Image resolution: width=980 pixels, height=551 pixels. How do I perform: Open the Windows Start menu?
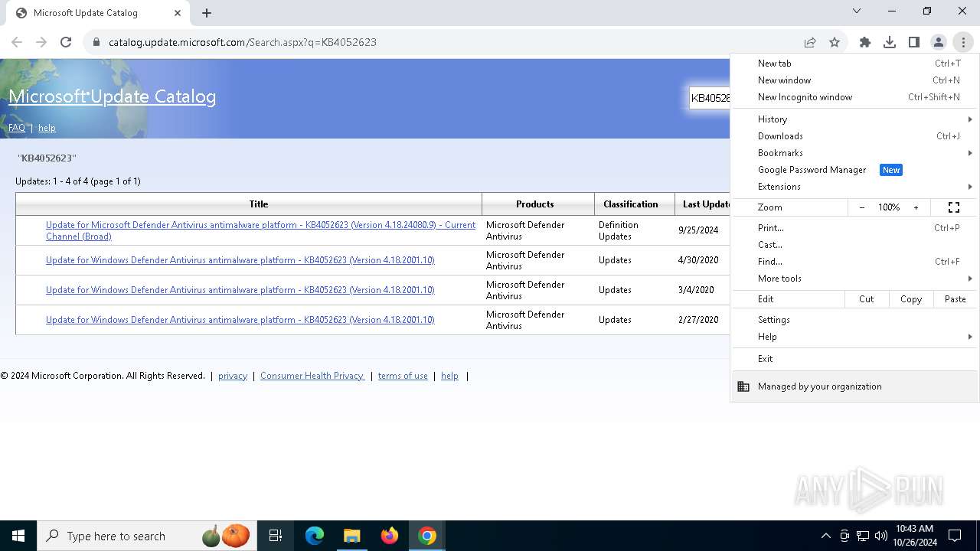click(x=18, y=536)
